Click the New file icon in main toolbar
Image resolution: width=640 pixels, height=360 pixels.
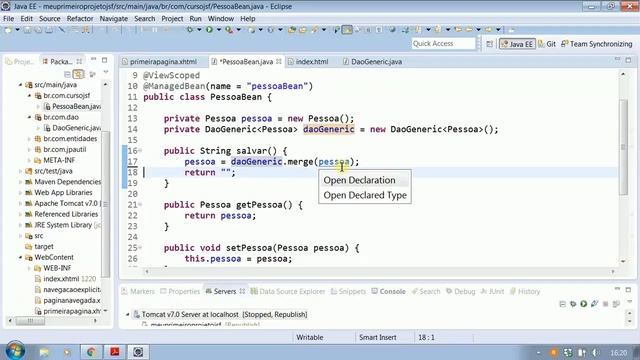coord(8,29)
